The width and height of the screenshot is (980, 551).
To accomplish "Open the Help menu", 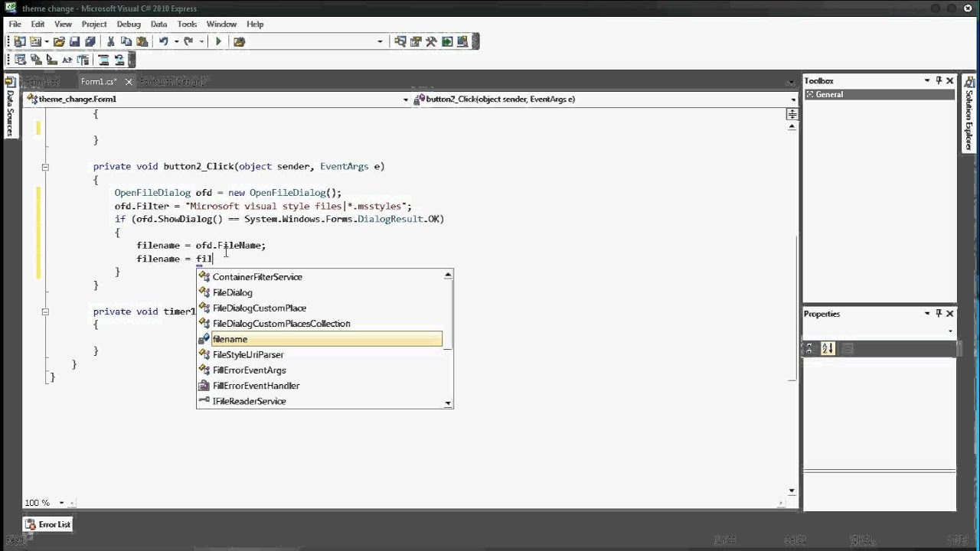I will tap(255, 24).
